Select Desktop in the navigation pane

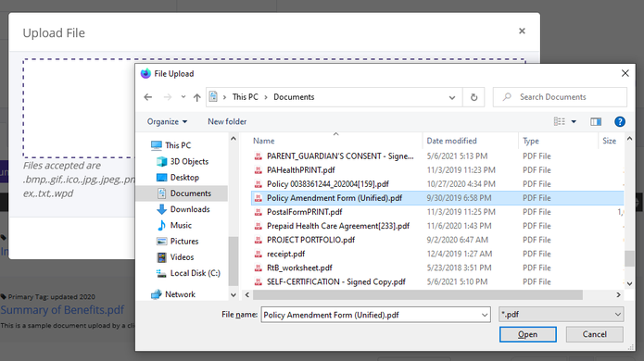pos(178,178)
